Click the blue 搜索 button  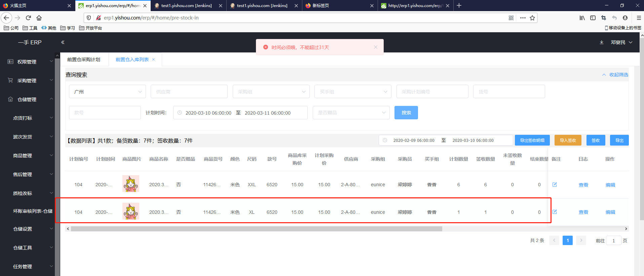406,113
